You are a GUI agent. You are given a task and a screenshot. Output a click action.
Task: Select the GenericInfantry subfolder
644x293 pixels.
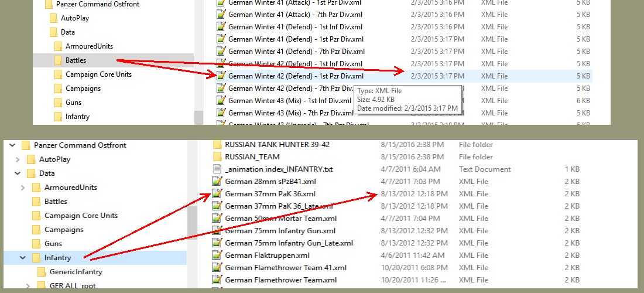tap(76, 272)
